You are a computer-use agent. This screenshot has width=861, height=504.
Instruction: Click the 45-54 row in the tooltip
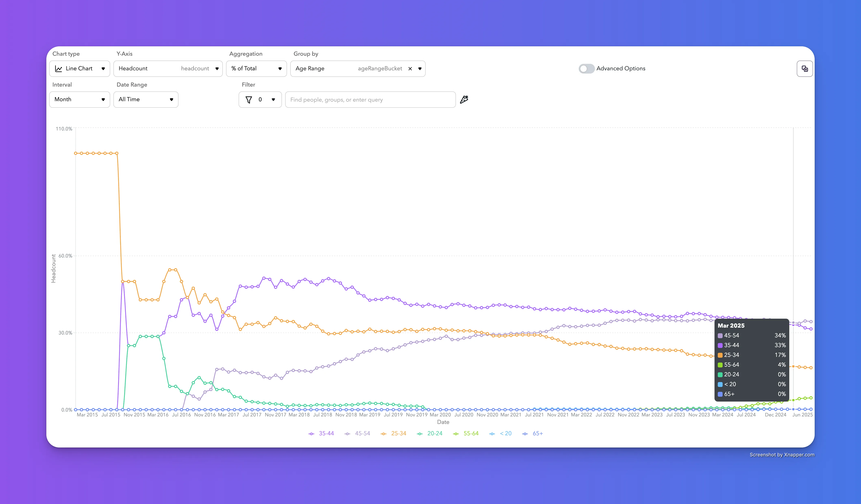coord(752,336)
